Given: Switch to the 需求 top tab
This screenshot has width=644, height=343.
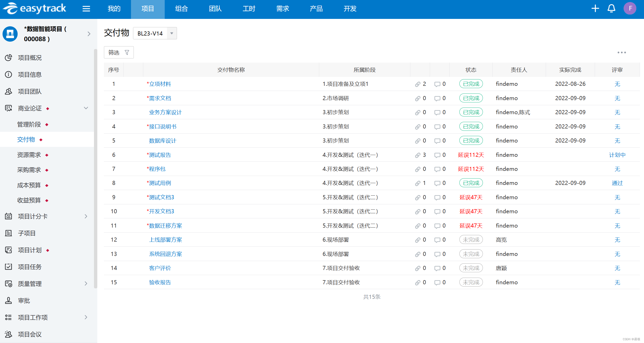Looking at the screenshot, I should pos(282,9).
